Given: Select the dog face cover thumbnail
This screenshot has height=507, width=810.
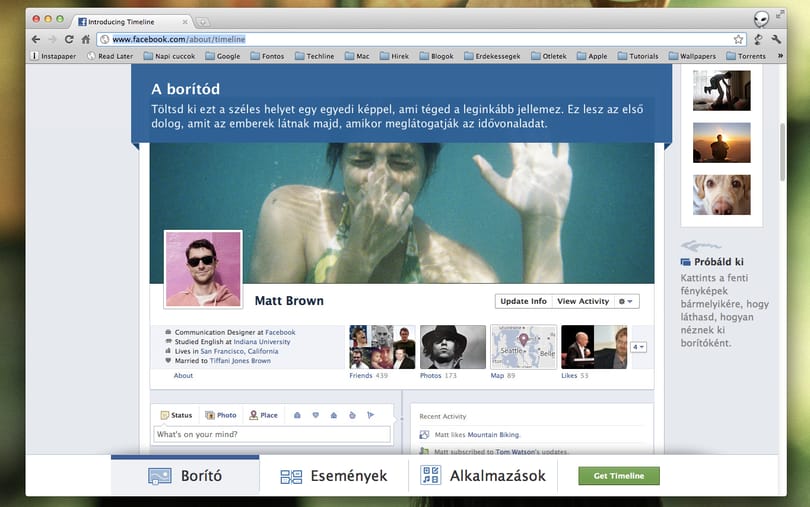Looking at the screenshot, I should point(722,195).
